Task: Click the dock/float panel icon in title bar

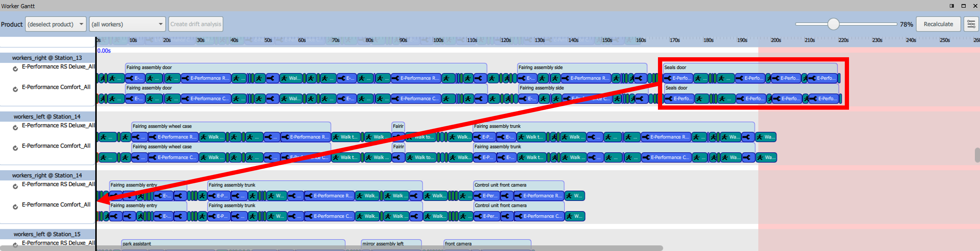Action: point(952,6)
